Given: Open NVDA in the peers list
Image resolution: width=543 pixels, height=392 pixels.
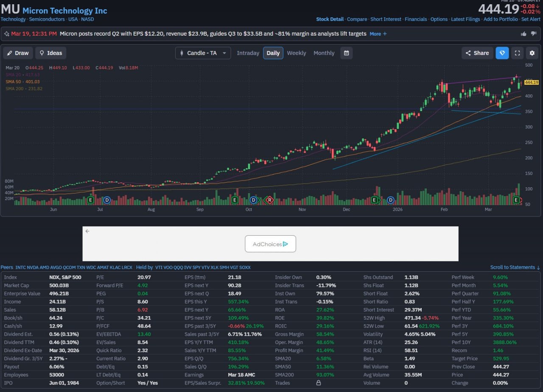Looking at the screenshot, I should click(x=33, y=267).
